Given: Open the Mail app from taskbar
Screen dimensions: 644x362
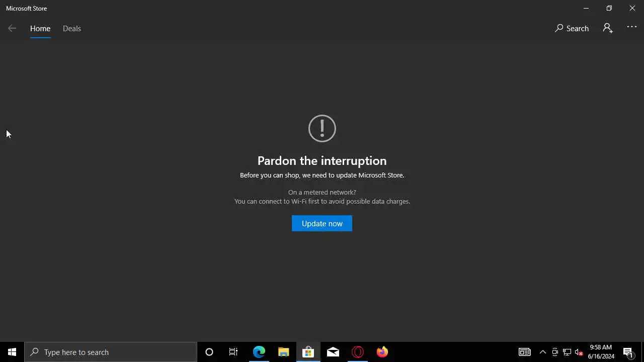Looking at the screenshot, I should 333,352.
